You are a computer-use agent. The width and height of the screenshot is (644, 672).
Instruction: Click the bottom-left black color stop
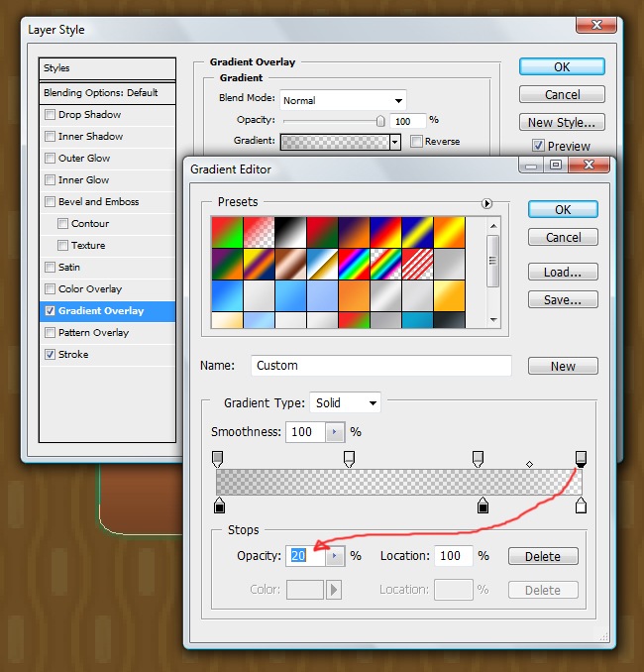point(219,506)
